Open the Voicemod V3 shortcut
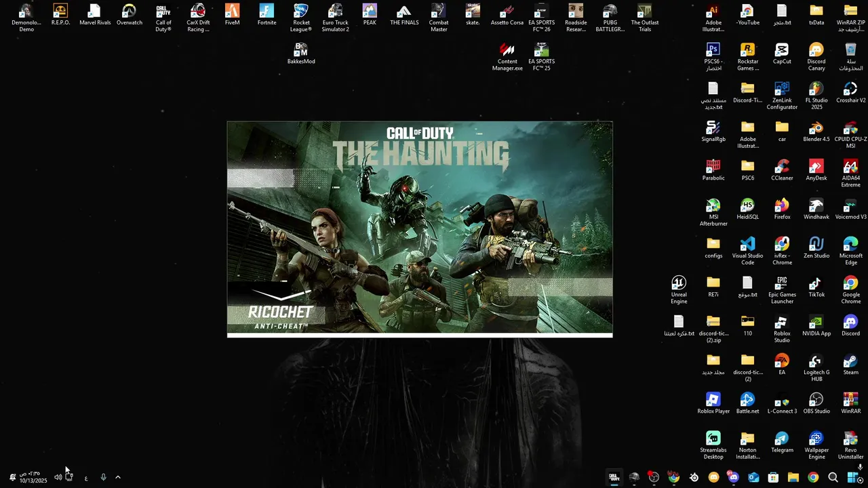Image resolution: width=868 pixels, height=488 pixels. 850,209
